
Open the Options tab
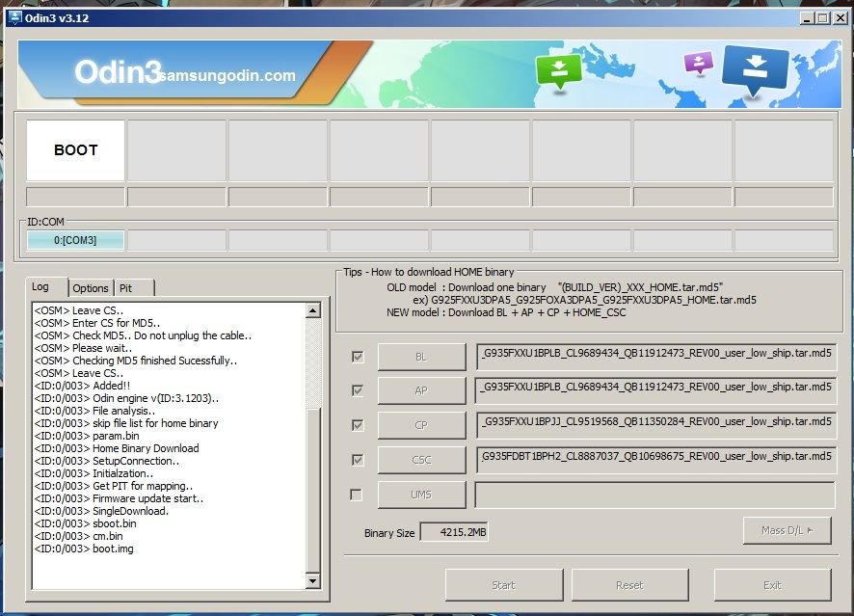91,288
